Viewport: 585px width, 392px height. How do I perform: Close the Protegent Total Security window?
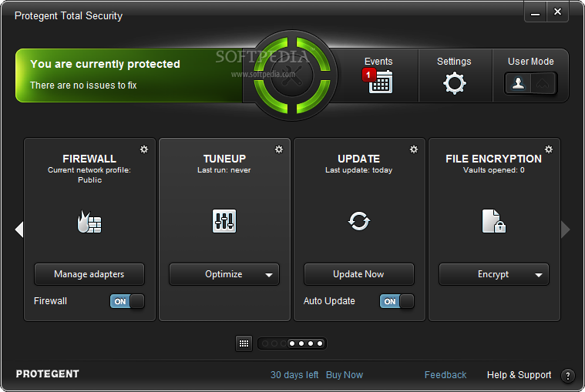[557, 12]
